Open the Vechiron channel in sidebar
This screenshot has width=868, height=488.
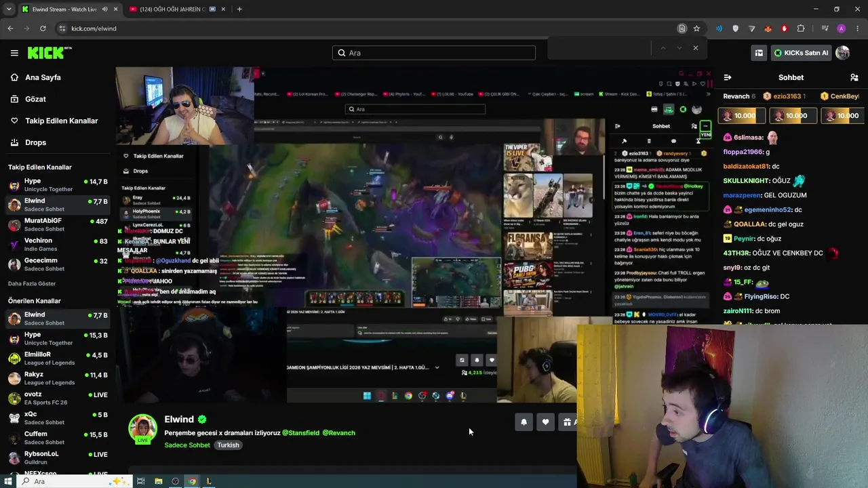(58, 244)
